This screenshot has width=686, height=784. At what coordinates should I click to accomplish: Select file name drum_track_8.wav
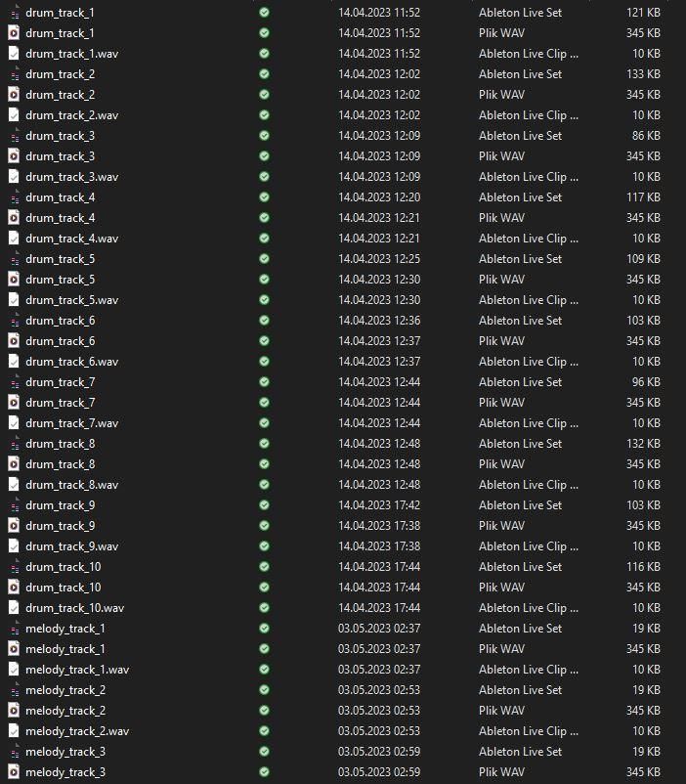(x=72, y=484)
